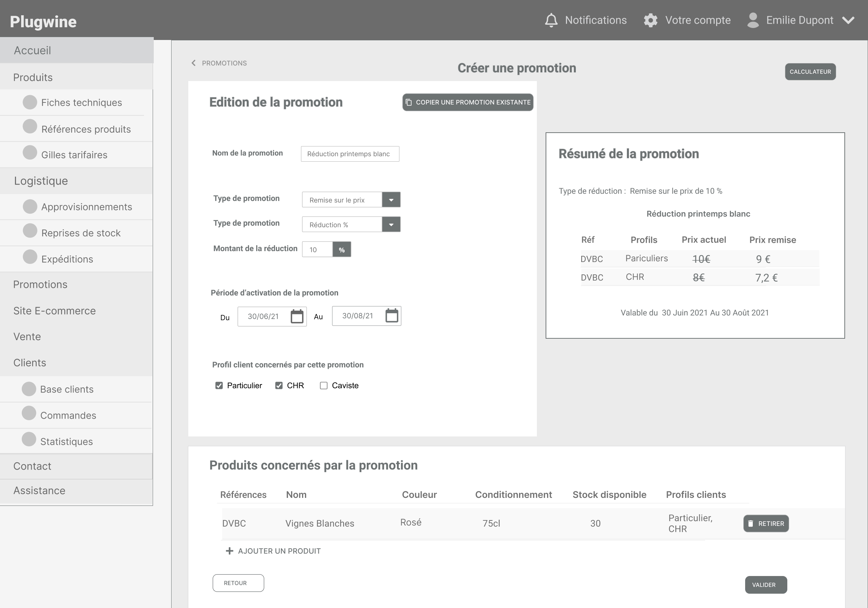
Task: Click the Nom de la promotion input field
Action: point(350,154)
